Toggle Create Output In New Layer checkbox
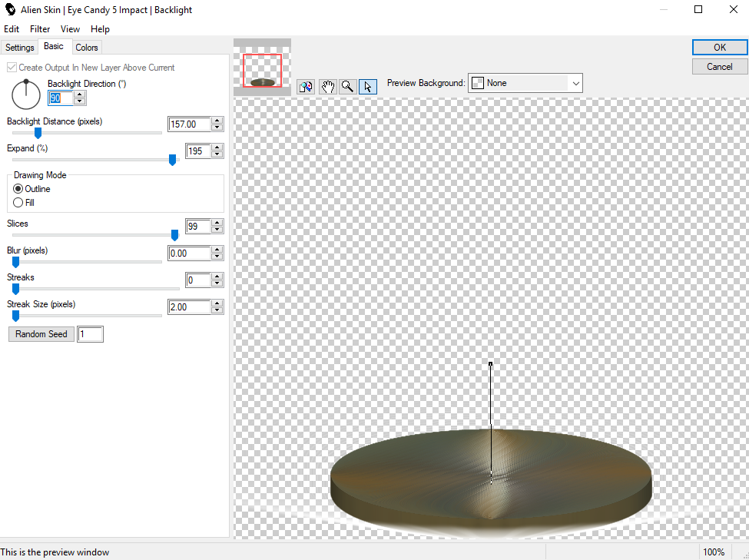 click(x=12, y=68)
